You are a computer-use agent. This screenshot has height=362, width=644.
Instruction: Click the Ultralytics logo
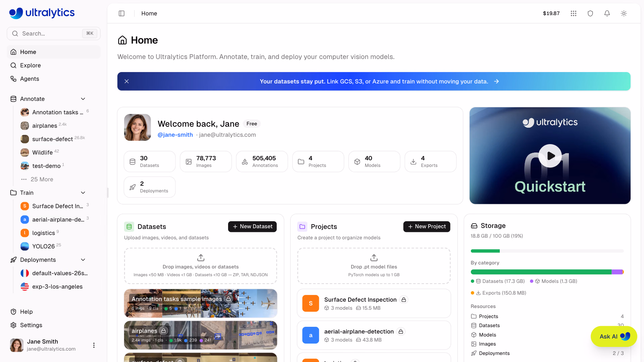click(x=42, y=13)
